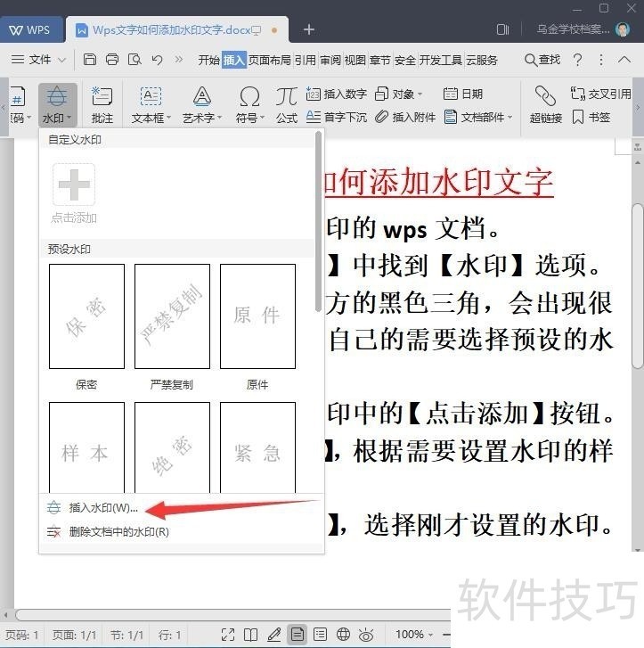
Task: Switch to the 引用 ribbon tab
Action: pos(305,61)
